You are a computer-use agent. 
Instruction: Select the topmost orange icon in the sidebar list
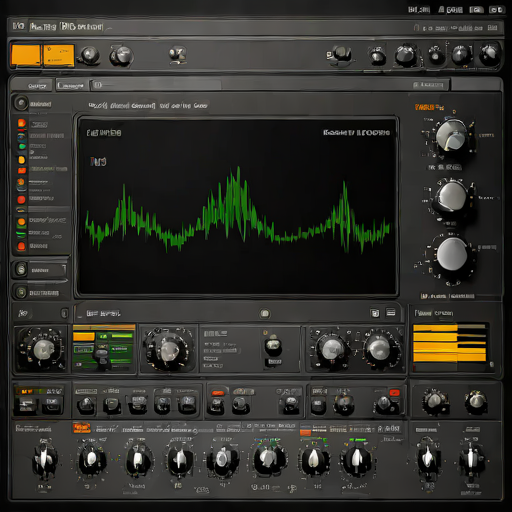[x=22, y=123]
